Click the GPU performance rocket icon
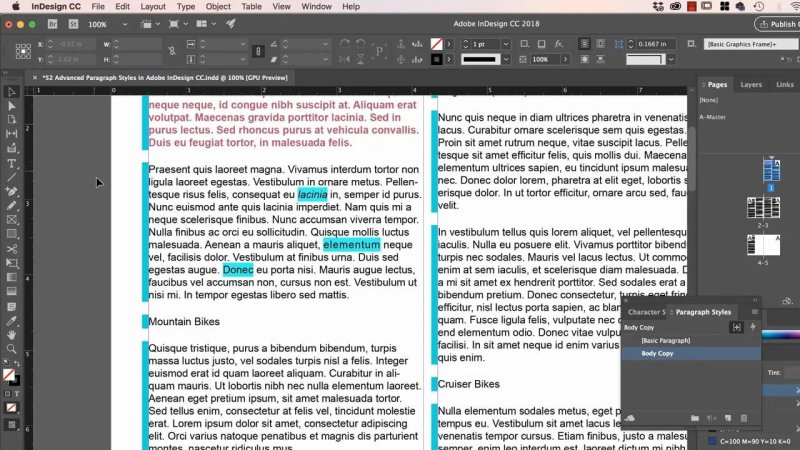 click(x=231, y=23)
